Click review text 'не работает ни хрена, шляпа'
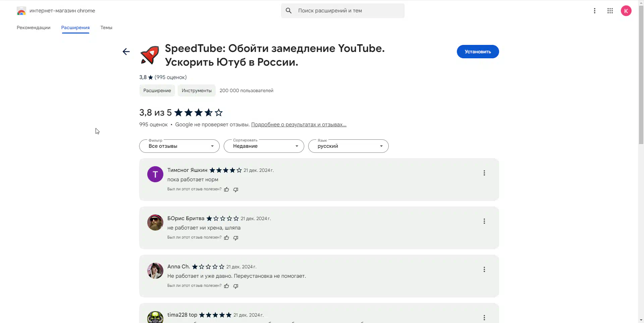This screenshot has height=323, width=644. (x=204, y=228)
